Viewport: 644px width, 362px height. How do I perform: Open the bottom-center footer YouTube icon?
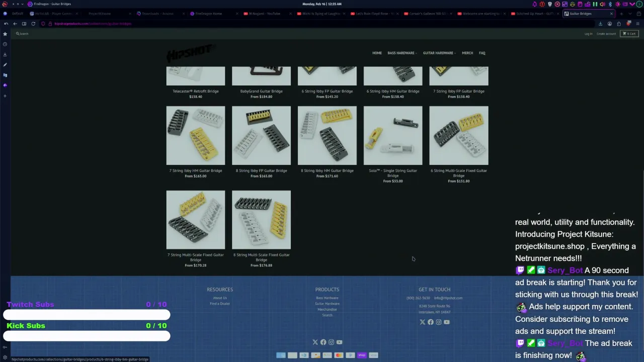point(339,342)
